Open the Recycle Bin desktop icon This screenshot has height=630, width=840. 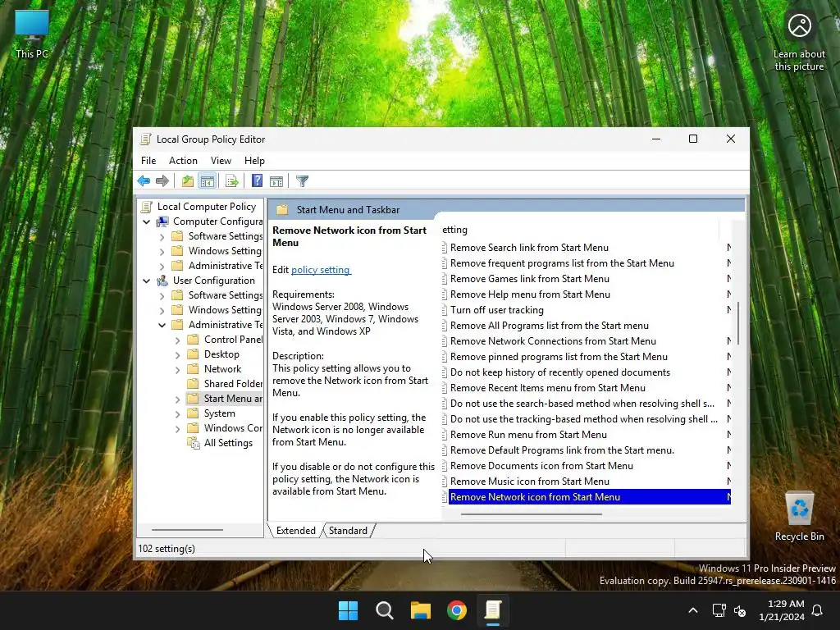pos(799,517)
